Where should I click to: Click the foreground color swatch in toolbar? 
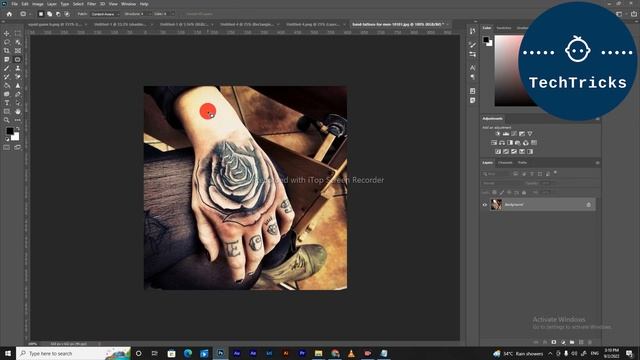coord(9,131)
